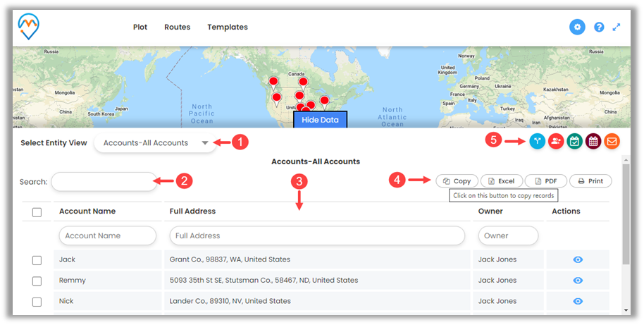Click the Hide Data button
Viewport: 644px width, 325px height.
tap(320, 120)
